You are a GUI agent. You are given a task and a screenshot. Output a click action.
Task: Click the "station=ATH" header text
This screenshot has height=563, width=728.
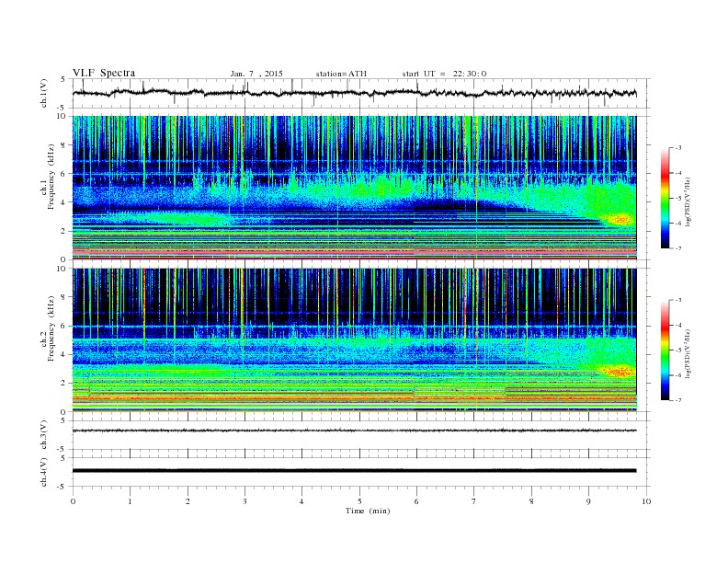click(x=341, y=74)
